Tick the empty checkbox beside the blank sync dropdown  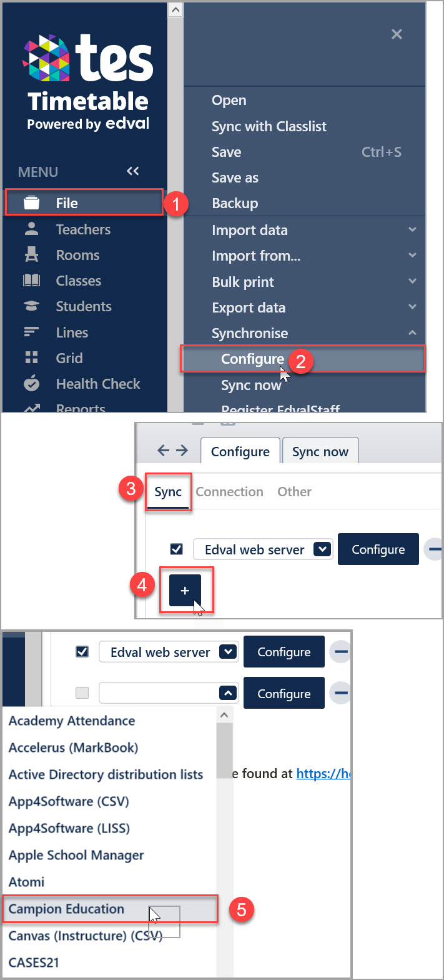pyautogui.click(x=82, y=692)
